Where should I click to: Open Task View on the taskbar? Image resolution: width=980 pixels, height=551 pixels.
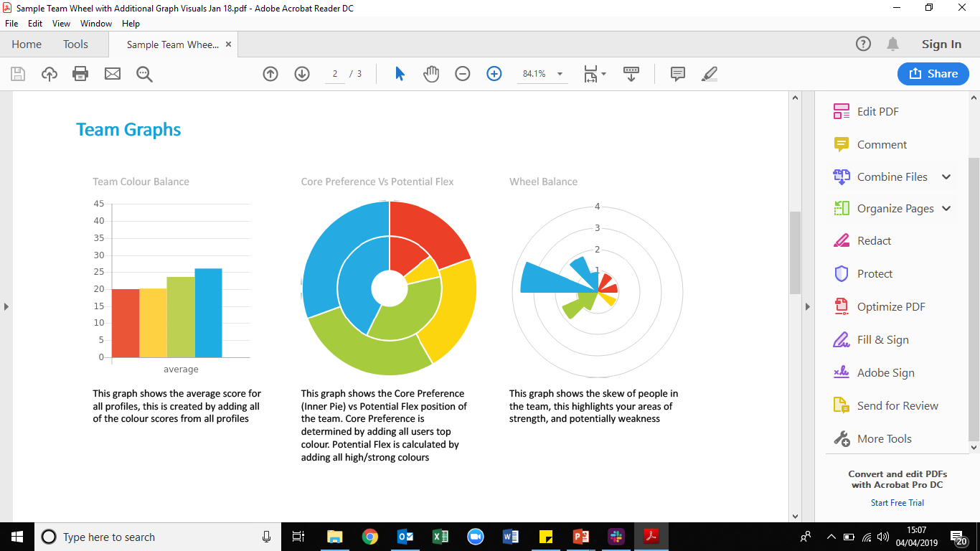point(298,537)
